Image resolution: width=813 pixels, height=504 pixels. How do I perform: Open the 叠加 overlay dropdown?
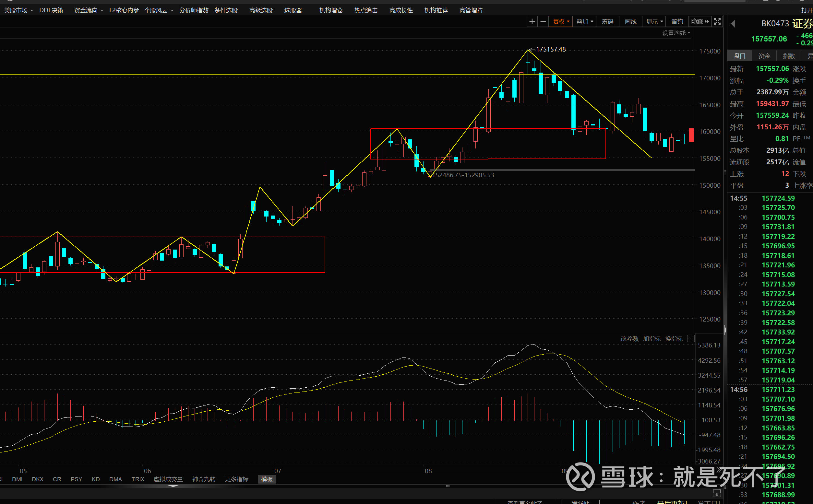coord(585,22)
